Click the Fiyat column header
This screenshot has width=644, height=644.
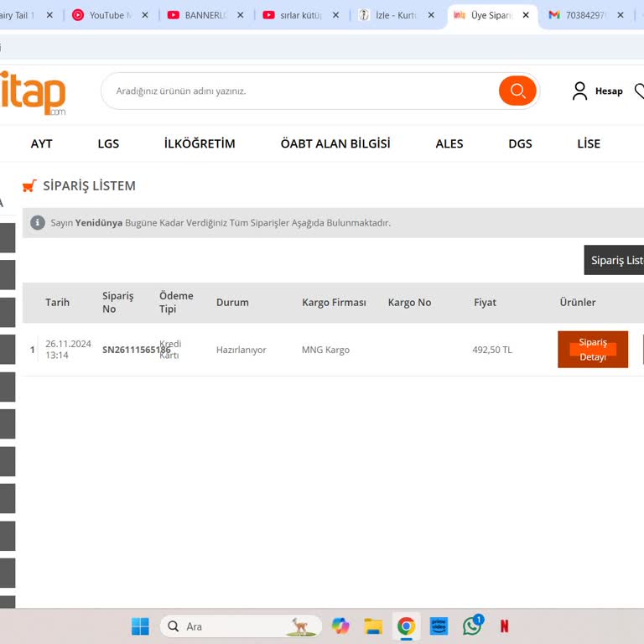[x=485, y=302]
